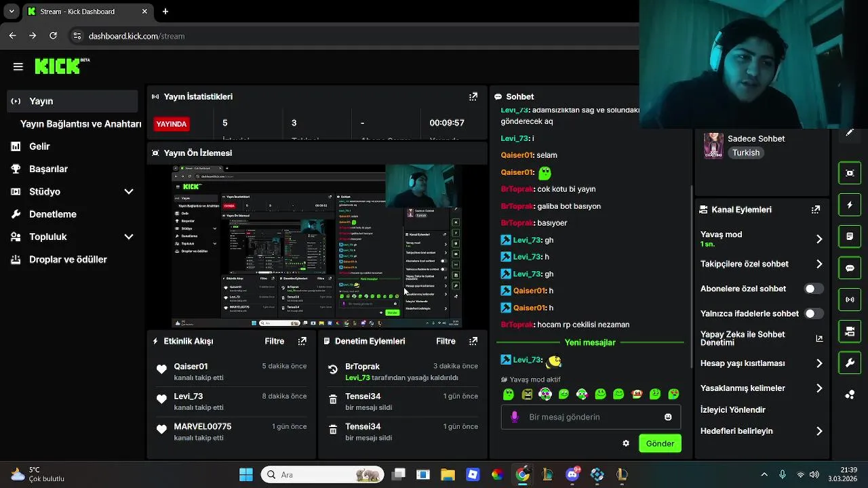Click the restore icon next to BrToprak

click(333, 369)
